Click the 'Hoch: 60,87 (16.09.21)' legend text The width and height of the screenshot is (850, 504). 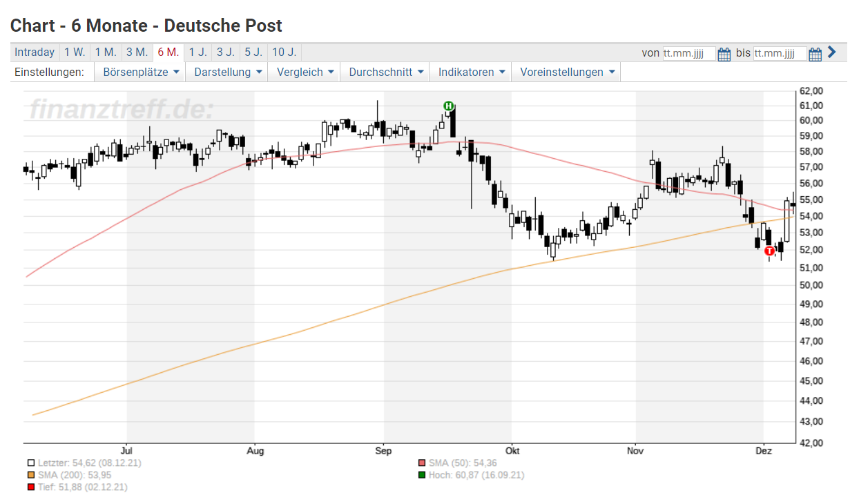[x=476, y=475]
